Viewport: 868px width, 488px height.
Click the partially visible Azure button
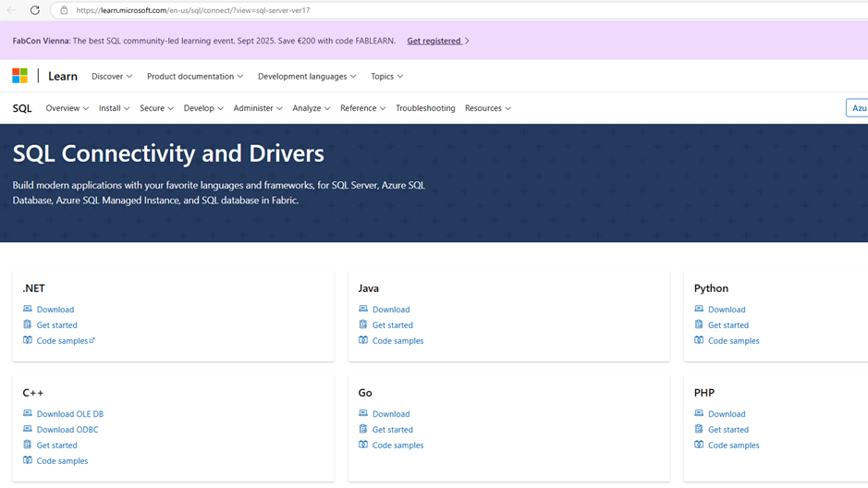click(x=857, y=108)
